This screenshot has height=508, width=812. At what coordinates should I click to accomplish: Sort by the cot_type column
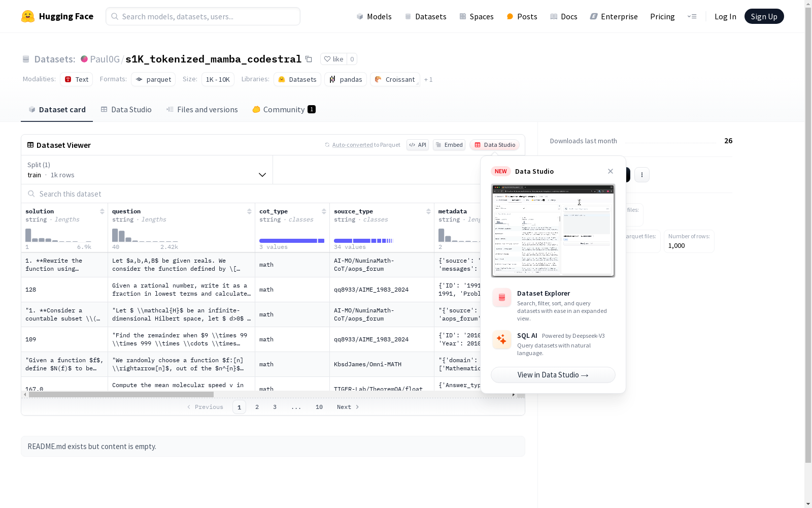click(x=324, y=211)
